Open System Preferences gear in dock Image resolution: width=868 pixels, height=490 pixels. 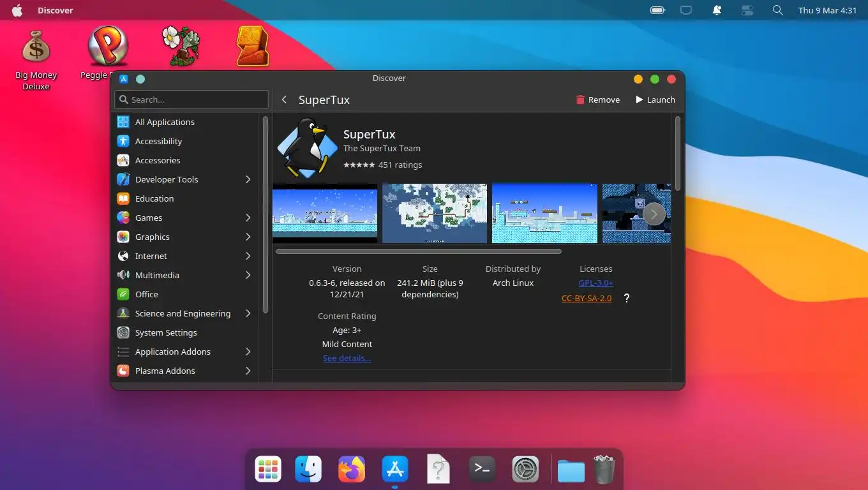(x=525, y=470)
